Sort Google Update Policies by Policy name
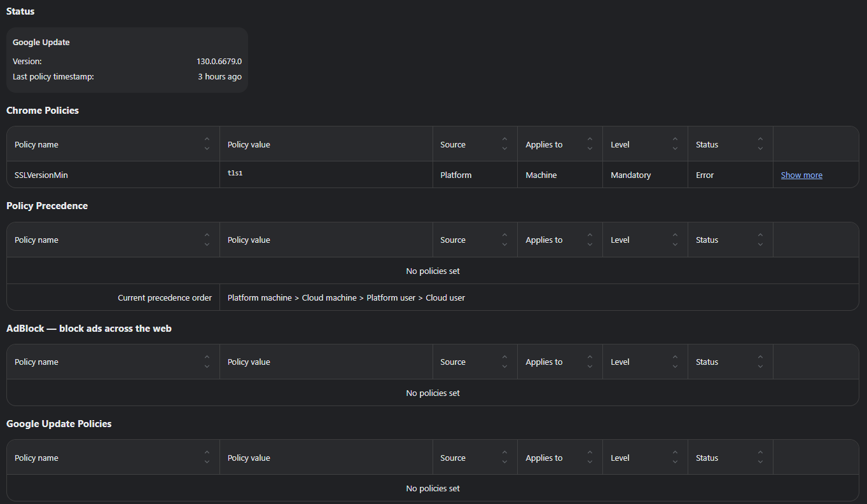Viewport: 867px width, 504px height. tap(207, 458)
